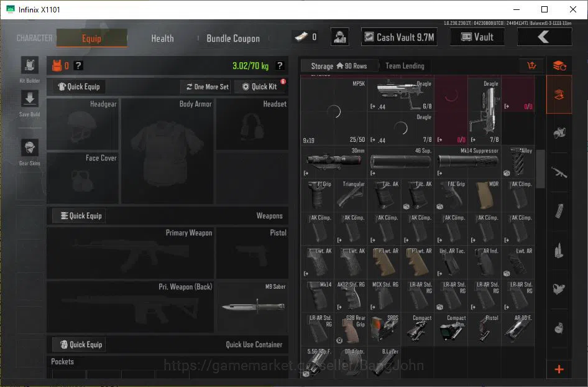This screenshot has width=588, height=387.
Task: Select the Deagle with 6/8 ammo
Action: coord(400,94)
